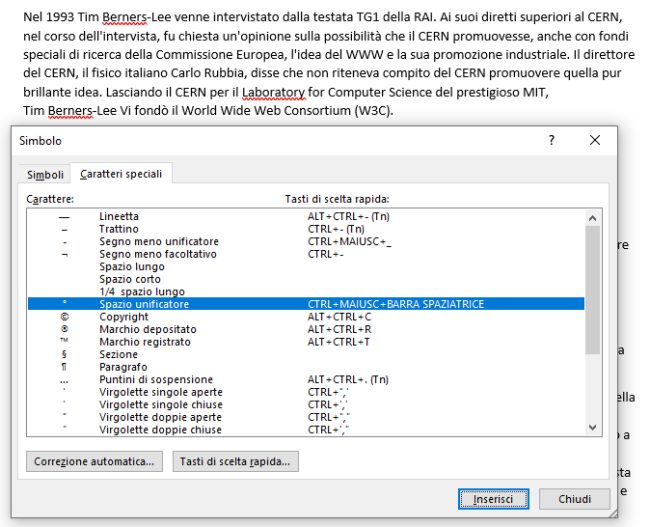The width and height of the screenshot is (650, 527).
Task: Select Segno meno unificatore row
Action: pyautogui.click(x=306, y=241)
